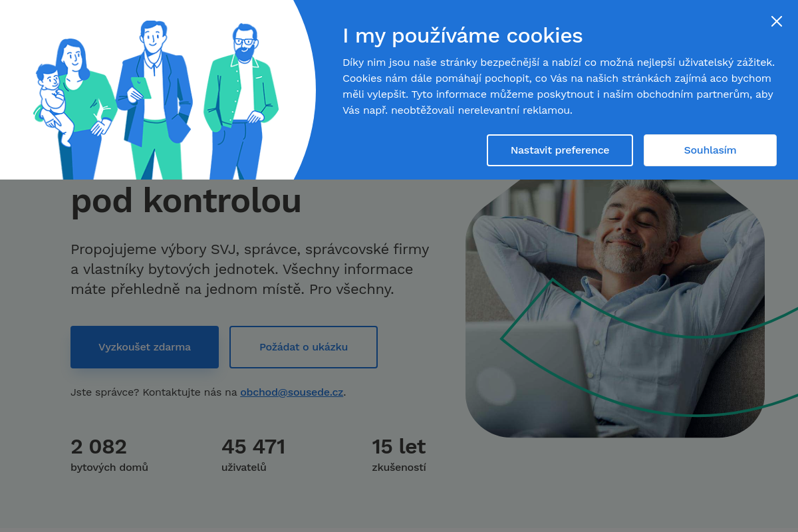
Task: Click the 45 471 uživatelů statistic
Action: pyautogui.click(x=253, y=455)
